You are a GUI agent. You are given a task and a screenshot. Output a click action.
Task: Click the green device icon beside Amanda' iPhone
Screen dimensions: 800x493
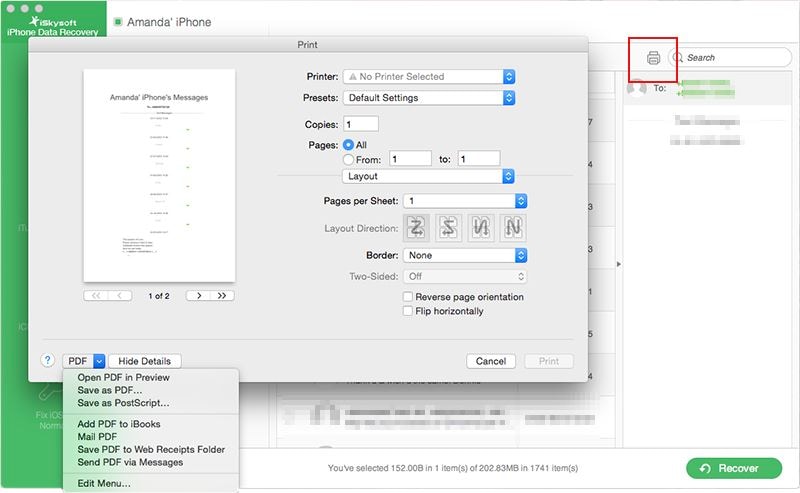(118, 22)
